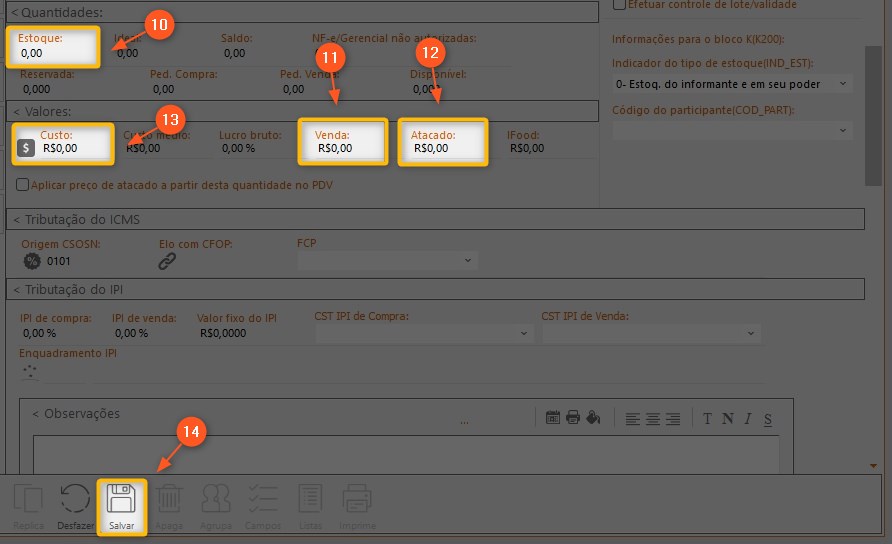This screenshot has height=544, width=892.
Task: Click the Salvar floppy disk icon
Action: click(x=122, y=500)
